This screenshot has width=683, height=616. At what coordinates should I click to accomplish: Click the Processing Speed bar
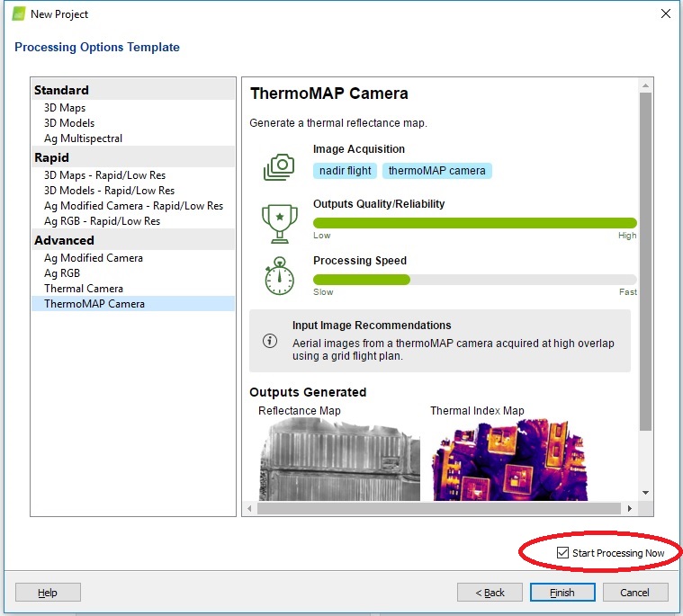click(x=475, y=280)
